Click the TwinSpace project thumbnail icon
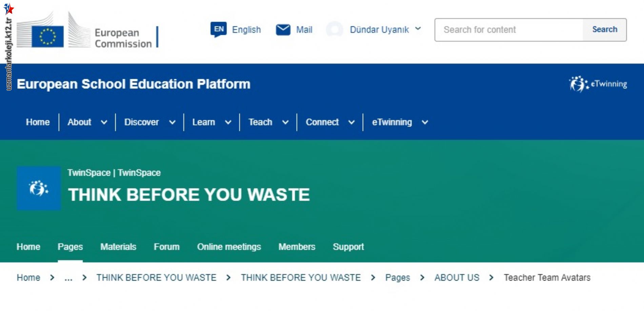The width and height of the screenshot is (644, 311). pos(39,188)
